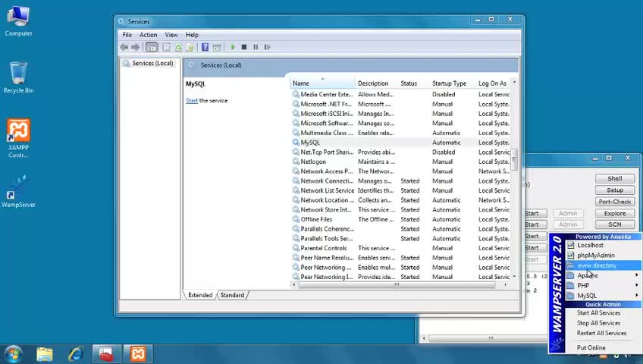The image size is (643, 364).
Task: Sort services by the Name column header
Action: (322, 83)
